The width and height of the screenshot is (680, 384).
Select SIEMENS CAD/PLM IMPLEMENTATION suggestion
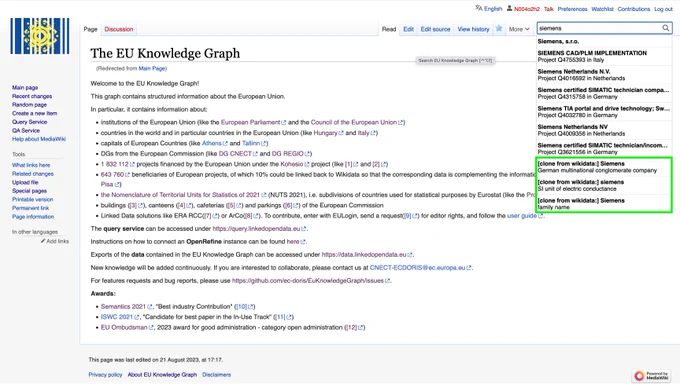tap(604, 56)
